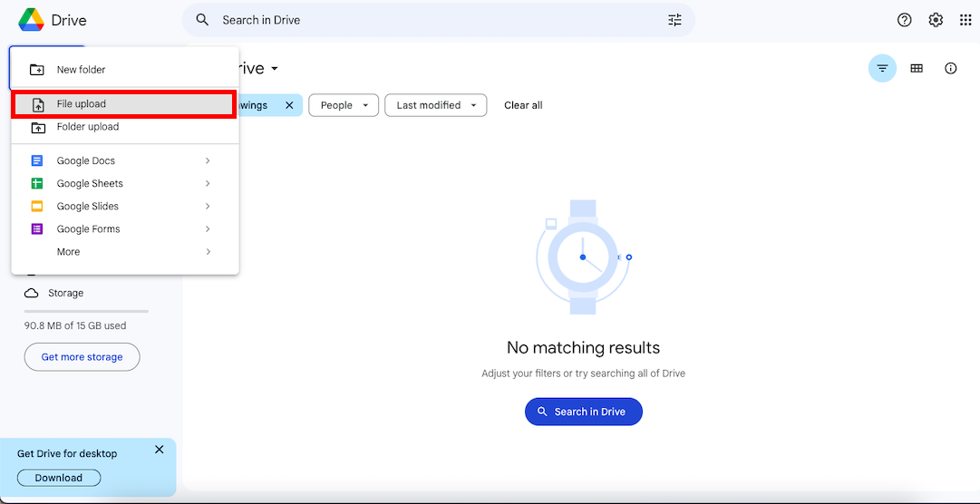Screen dimensions: 980x504
Task: Click the No matching results heading
Action: click(x=583, y=347)
